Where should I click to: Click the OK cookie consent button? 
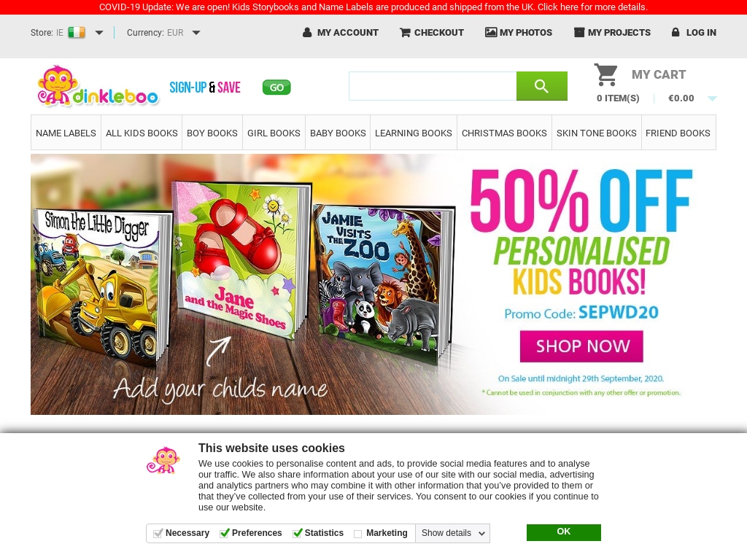pyautogui.click(x=564, y=532)
